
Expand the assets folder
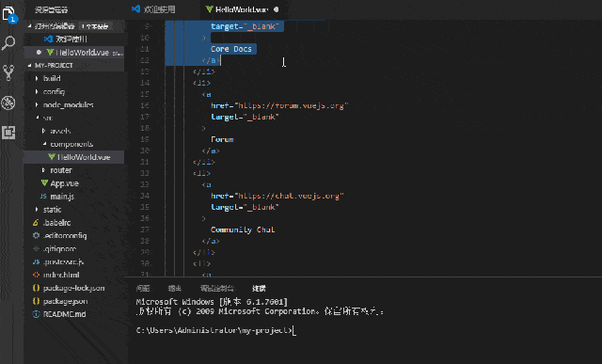(60, 131)
